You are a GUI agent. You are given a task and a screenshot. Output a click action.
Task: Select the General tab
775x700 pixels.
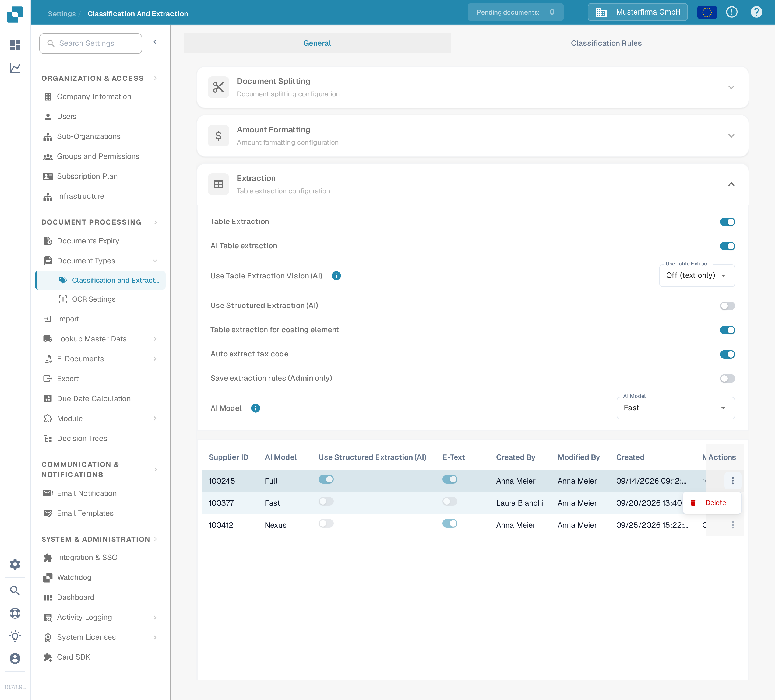pos(317,43)
